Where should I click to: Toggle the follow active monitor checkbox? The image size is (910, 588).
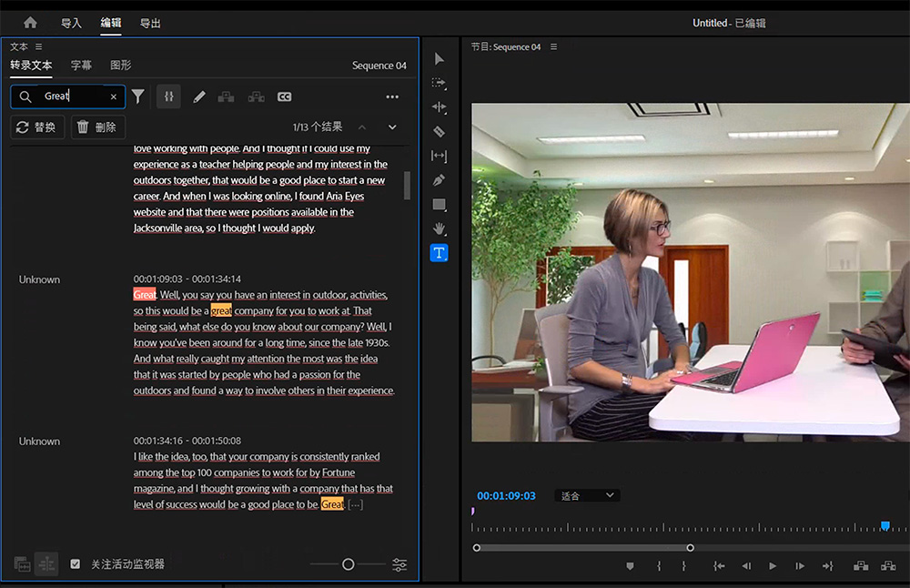[76, 564]
